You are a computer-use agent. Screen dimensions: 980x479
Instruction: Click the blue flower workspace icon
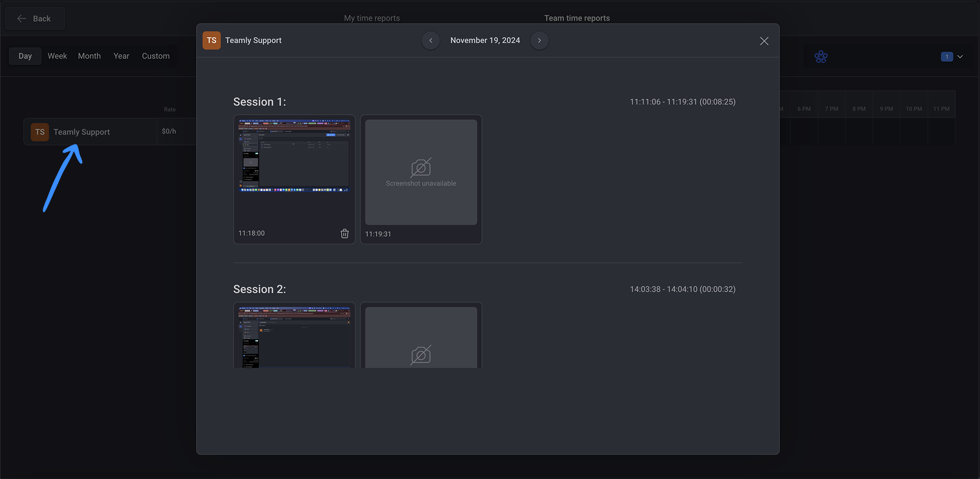821,57
